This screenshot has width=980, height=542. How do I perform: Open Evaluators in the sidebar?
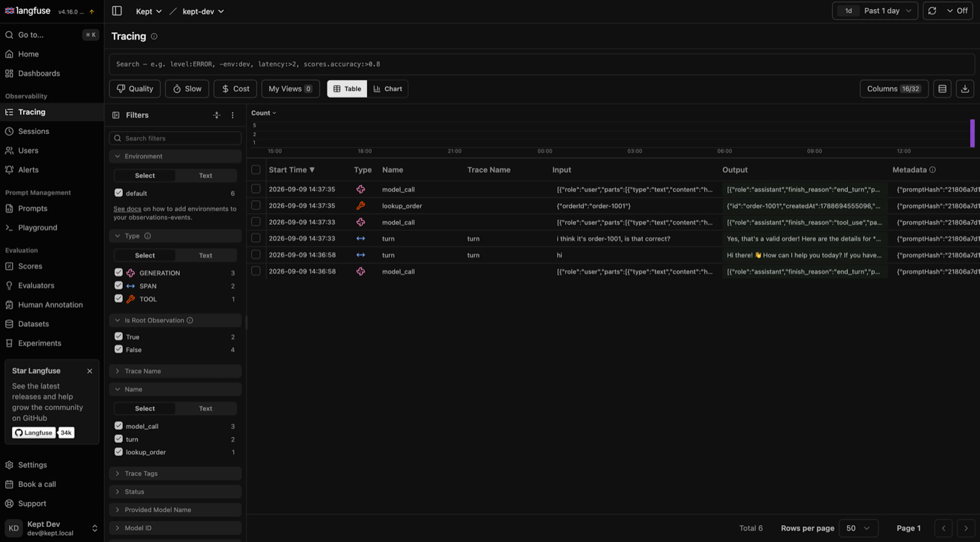[x=36, y=286]
